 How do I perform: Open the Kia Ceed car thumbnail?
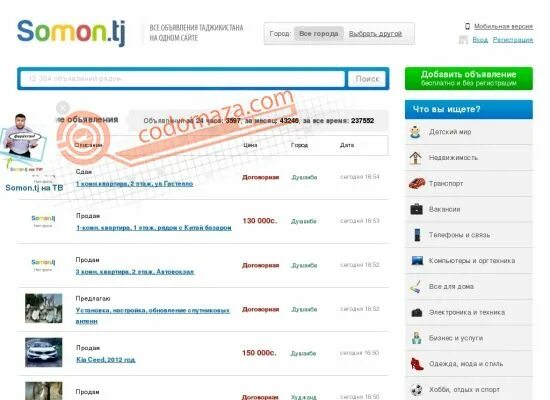tap(43, 352)
